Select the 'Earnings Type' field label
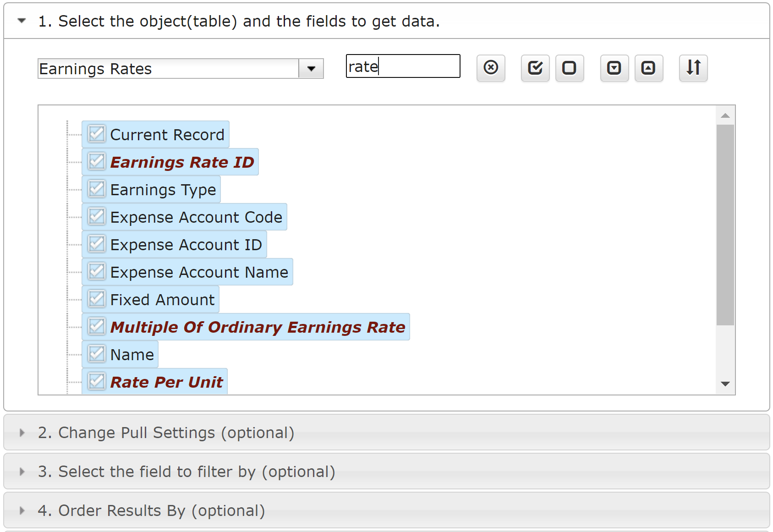773x532 pixels. [163, 190]
